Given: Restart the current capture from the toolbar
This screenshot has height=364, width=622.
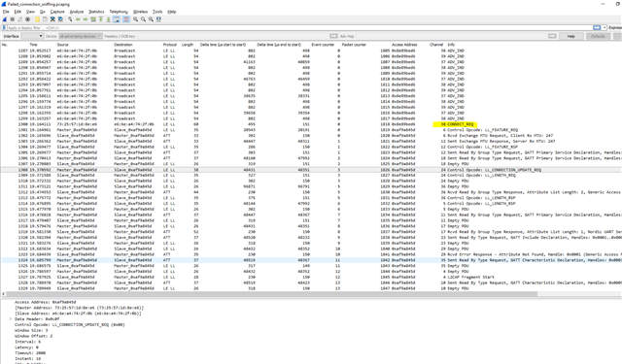Looking at the screenshot, I should pyautogui.click(x=19, y=19).
